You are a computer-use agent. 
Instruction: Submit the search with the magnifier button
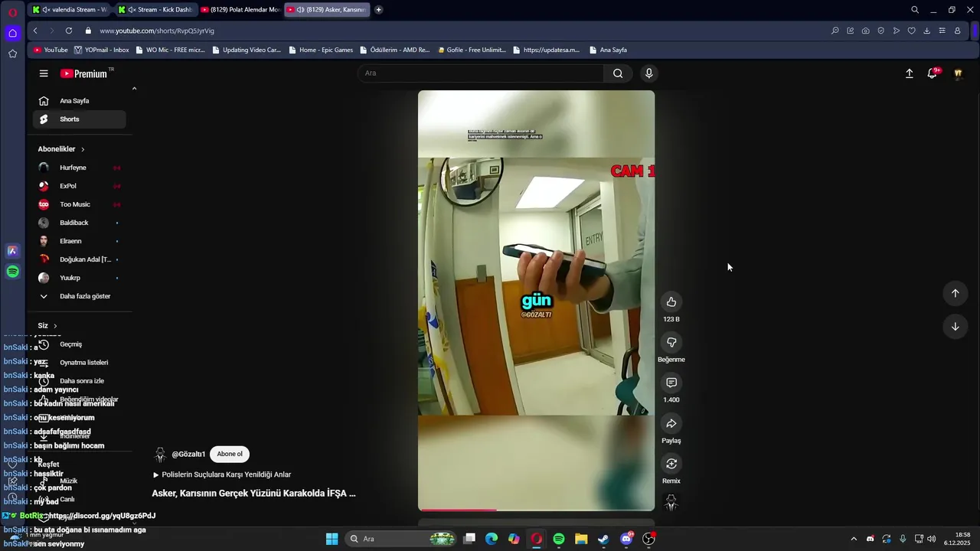(x=618, y=73)
